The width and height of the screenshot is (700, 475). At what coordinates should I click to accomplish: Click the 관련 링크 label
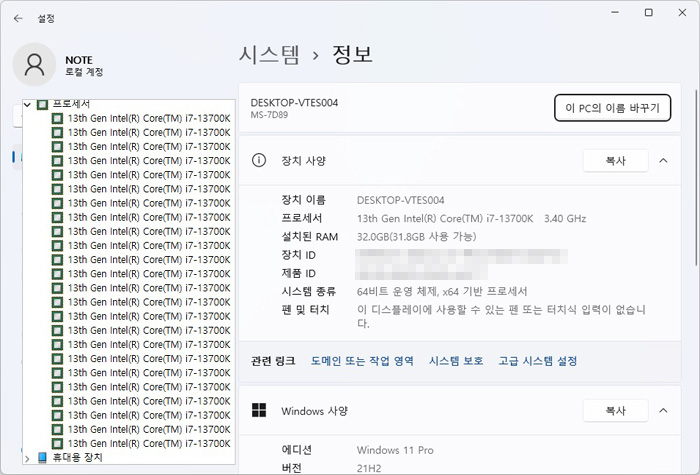pos(273,361)
